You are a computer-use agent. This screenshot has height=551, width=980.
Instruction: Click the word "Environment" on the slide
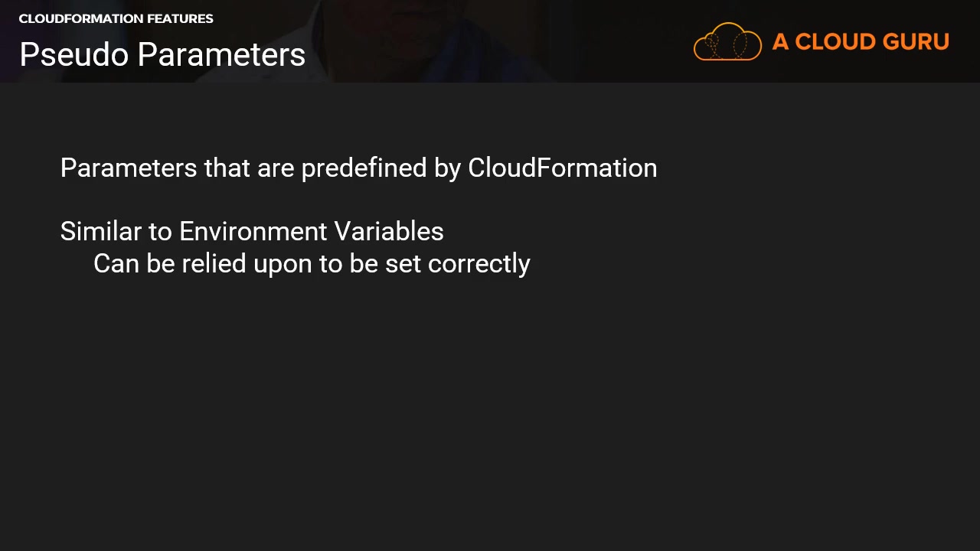point(253,231)
